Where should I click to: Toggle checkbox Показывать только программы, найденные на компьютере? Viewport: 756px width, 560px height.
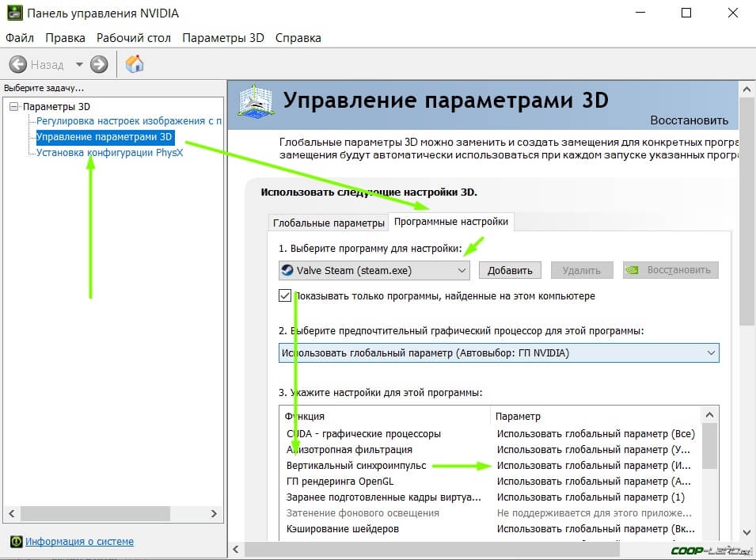click(x=285, y=295)
